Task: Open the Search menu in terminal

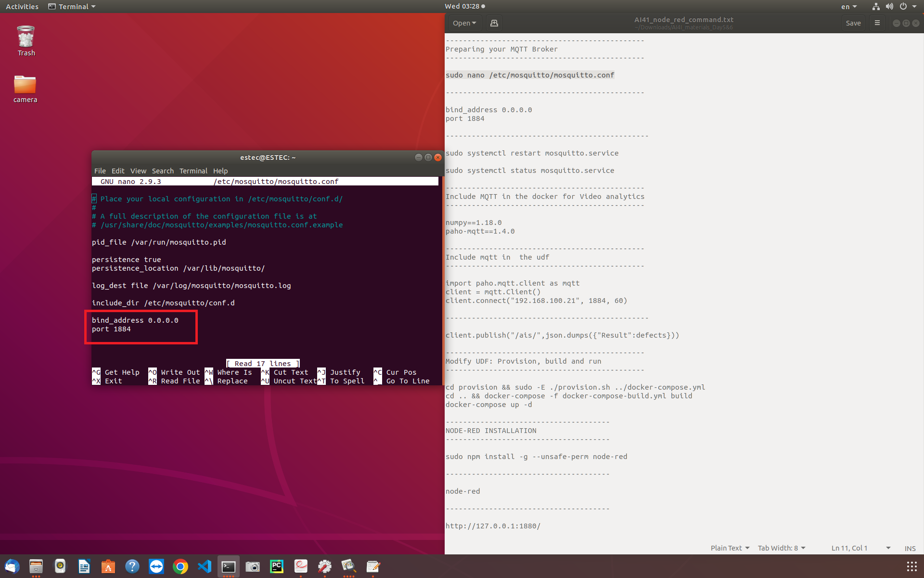Action: coord(163,171)
